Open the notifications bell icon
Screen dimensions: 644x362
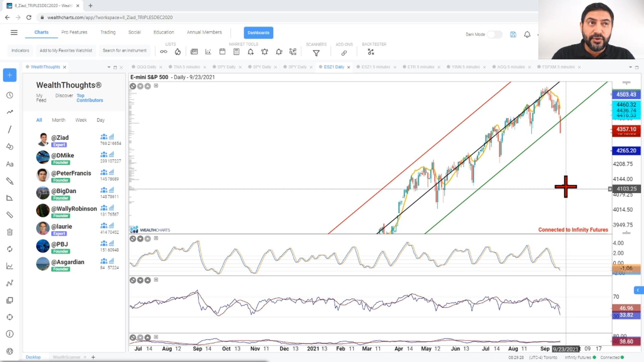coord(527,34)
